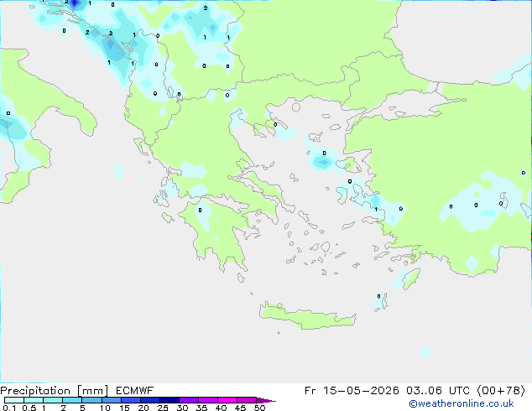Click the 20–25 mm dark blue swatch
The width and height of the screenshot is (532, 411).
pyautogui.click(x=149, y=400)
